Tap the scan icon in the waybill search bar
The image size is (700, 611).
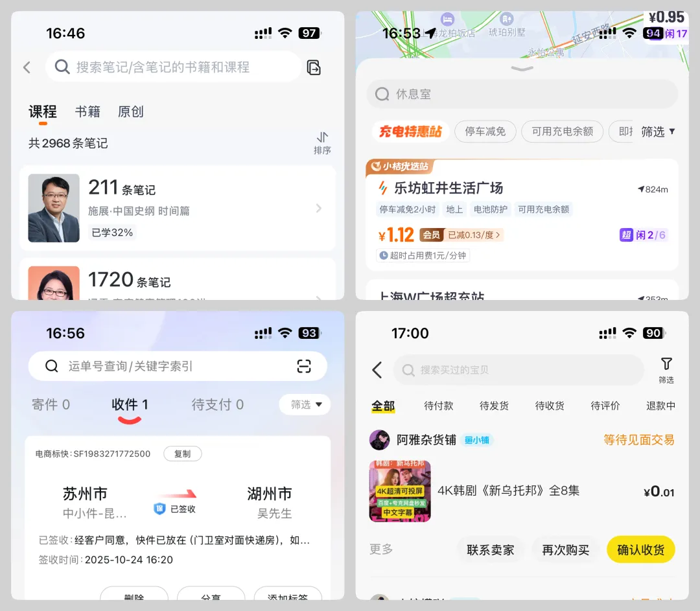point(303,366)
